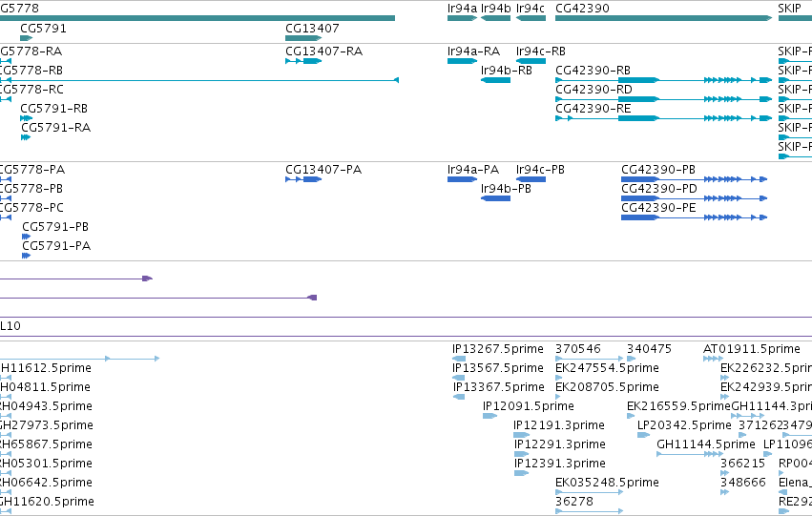The width and height of the screenshot is (812, 516).
Task: Select protein CG5791-PB
Action: coord(55,227)
